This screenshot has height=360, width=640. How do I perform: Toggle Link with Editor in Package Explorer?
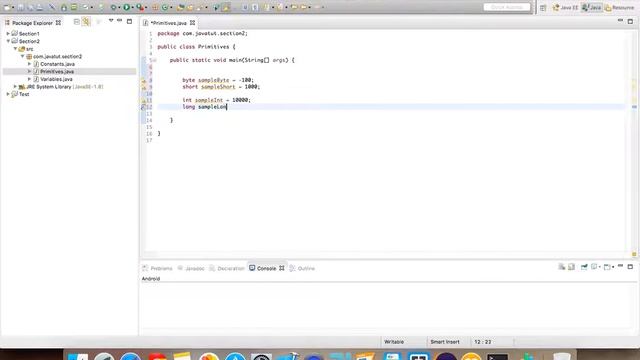[86, 22]
